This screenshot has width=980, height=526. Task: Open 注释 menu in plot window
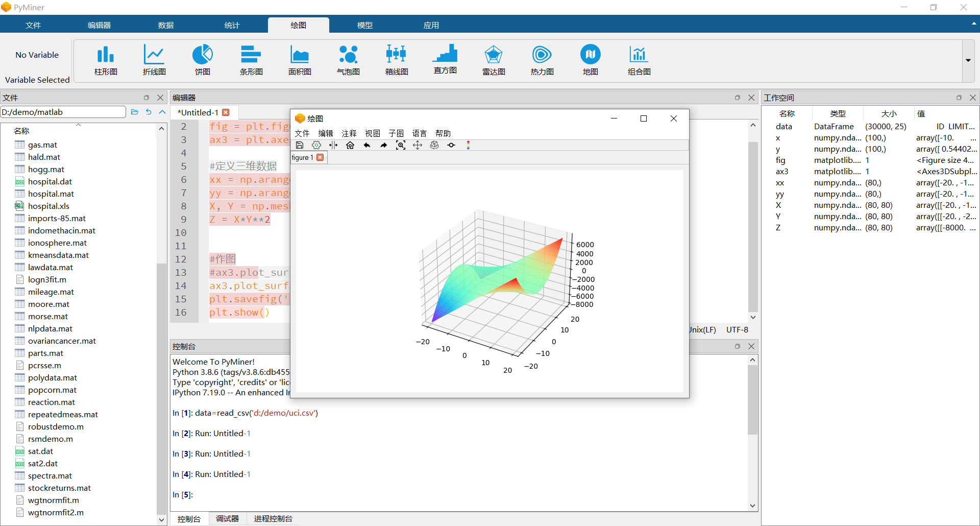[349, 133]
